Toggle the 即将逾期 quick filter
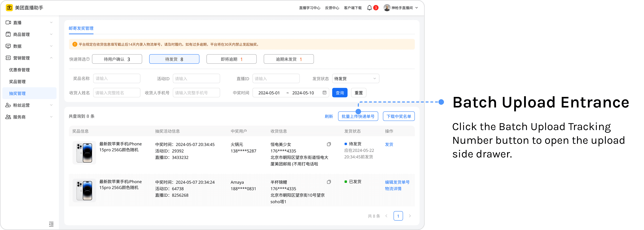This screenshot has width=644, height=230. click(231, 59)
